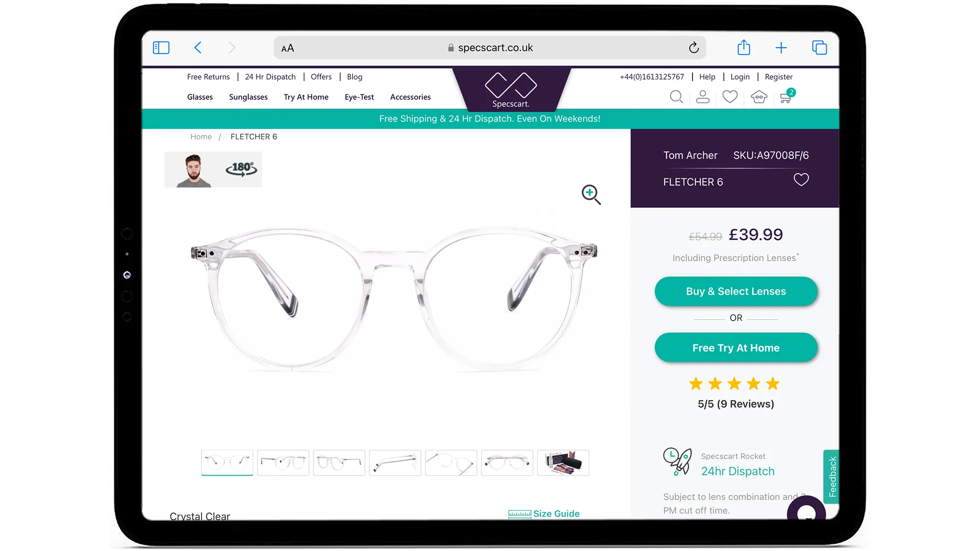Select the Crystal Clear color swatch
This screenshot has width=980, height=551.
coord(199,516)
